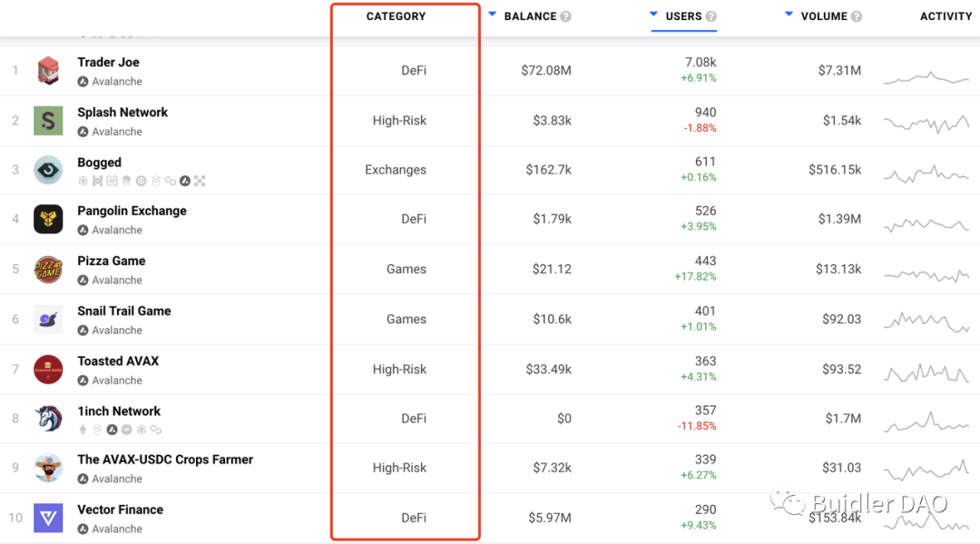Open the 1inch Network unicorn logo
The height and width of the screenshot is (544, 980).
click(48, 419)
